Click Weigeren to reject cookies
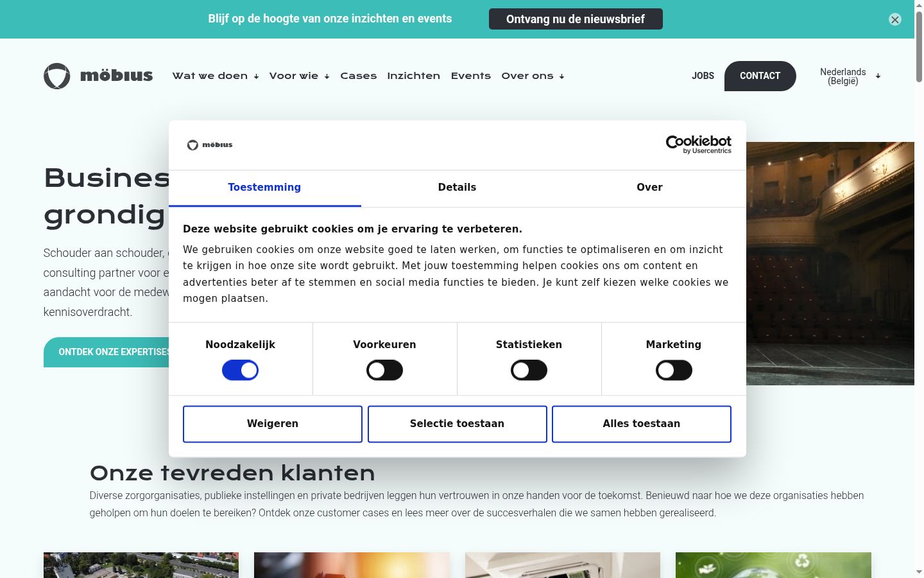924x578 pixels. pyautogui.click(x=273, y=424)
